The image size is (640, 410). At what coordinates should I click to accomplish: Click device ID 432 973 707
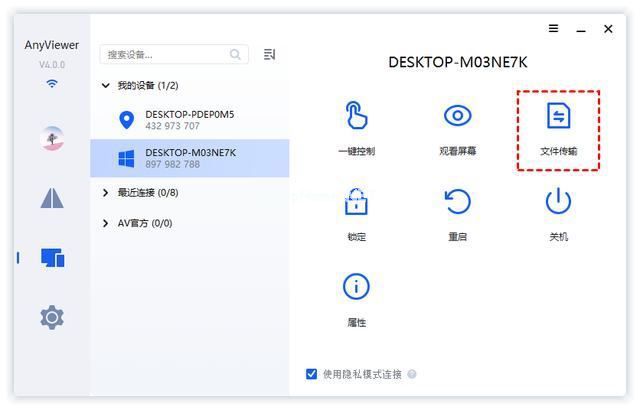tap(172, 126)
